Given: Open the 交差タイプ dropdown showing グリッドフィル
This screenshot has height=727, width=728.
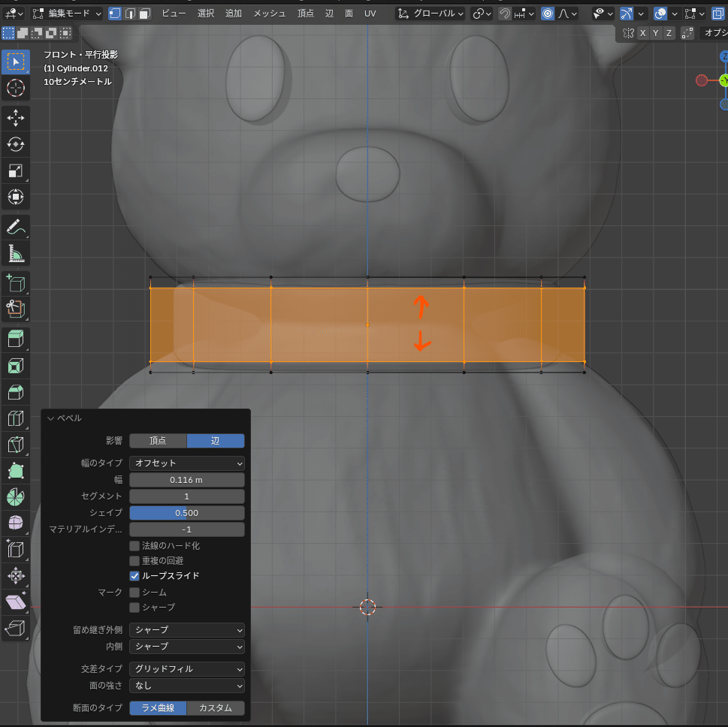Looking at the screenshot, I should (x=186, y=668).
